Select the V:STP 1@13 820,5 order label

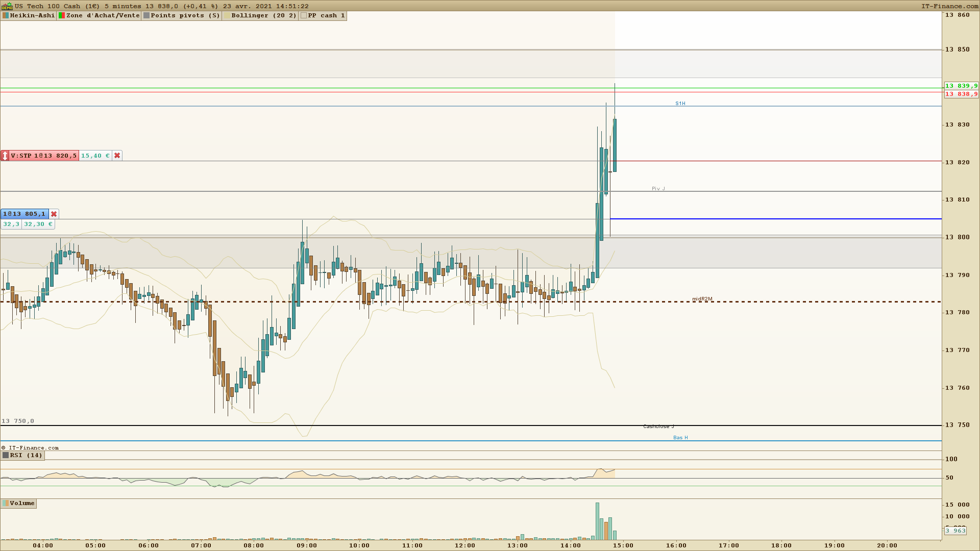[x=44, y=156]
